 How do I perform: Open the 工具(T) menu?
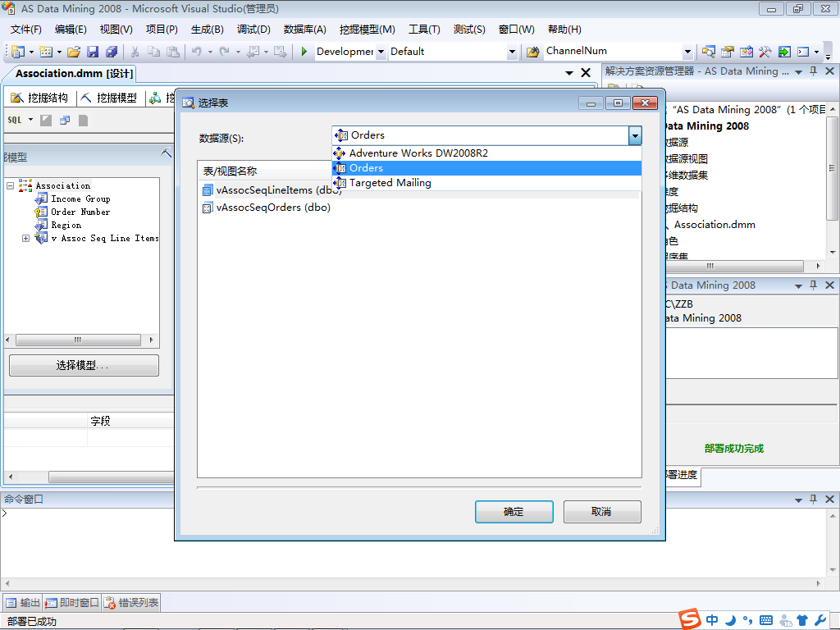point(424,30)
